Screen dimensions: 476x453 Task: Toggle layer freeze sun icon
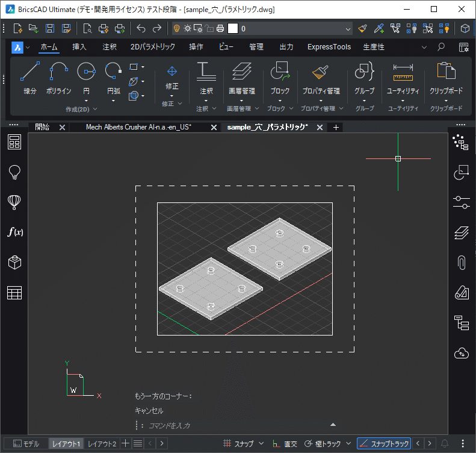pos(188,28)
